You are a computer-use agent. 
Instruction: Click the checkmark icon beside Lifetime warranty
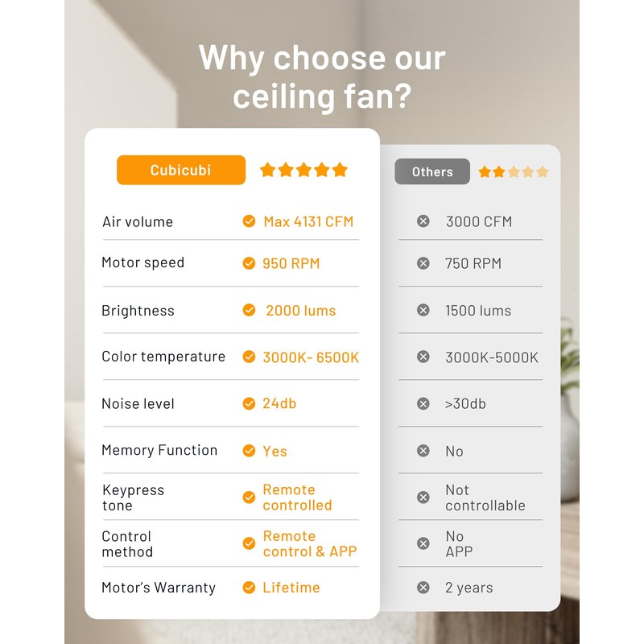(250, 588)
